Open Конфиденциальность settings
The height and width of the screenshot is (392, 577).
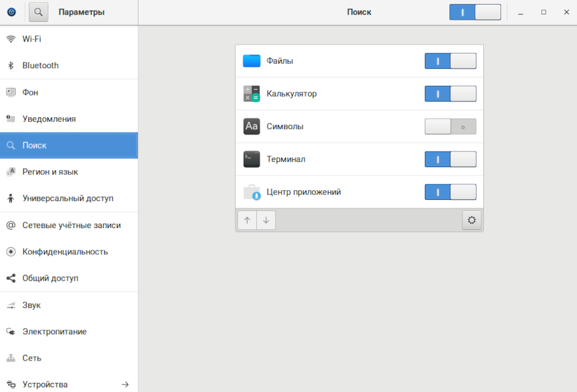[x=65, y=252]
